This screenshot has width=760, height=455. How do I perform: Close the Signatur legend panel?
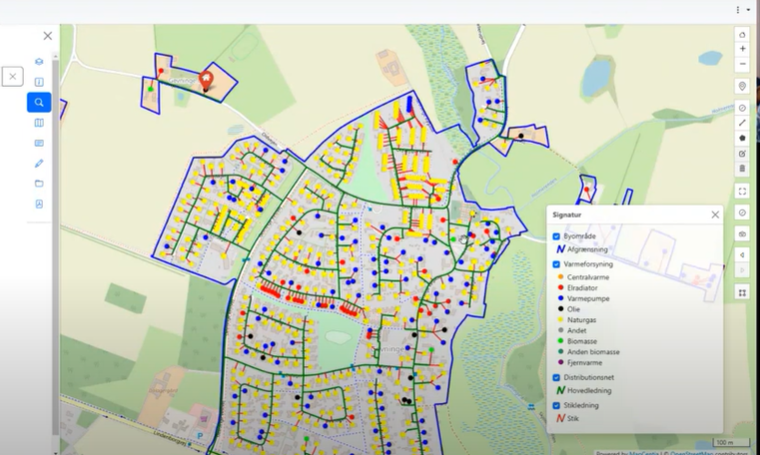(715, 214)
